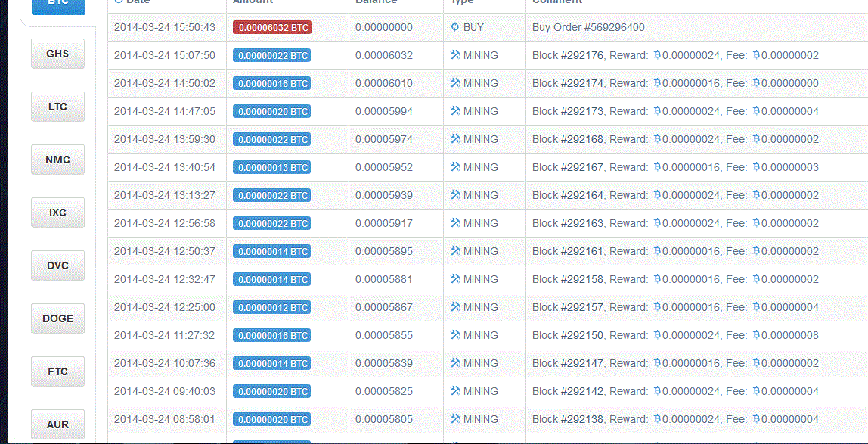Click the date 2014-03-24 08:58:01

coord(164,419)
